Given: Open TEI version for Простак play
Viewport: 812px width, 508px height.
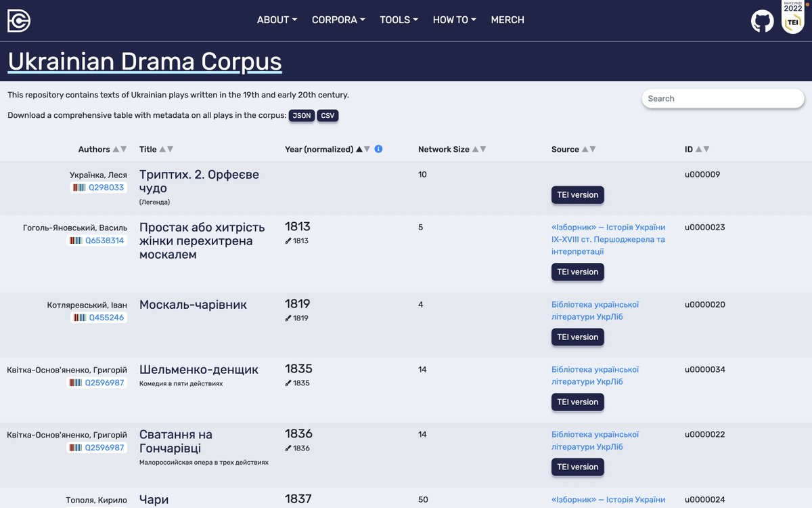Looking at the screenshot, I should 577,272.
